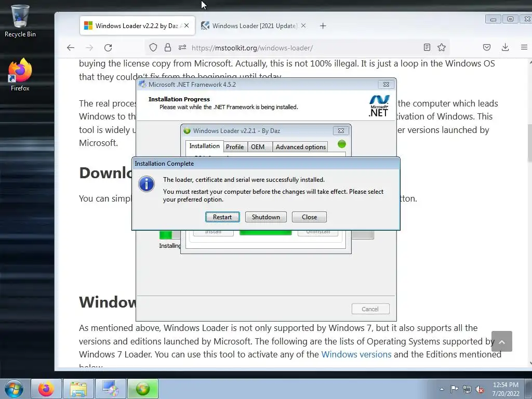
Task: Click the scroll-to-top arrow button
Action: (x=502, y=341)
